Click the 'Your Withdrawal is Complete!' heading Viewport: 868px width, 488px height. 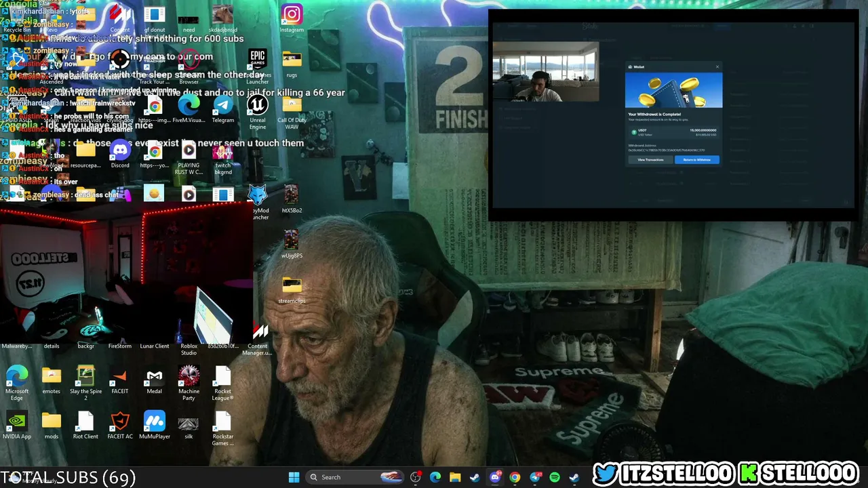[654, 114]
